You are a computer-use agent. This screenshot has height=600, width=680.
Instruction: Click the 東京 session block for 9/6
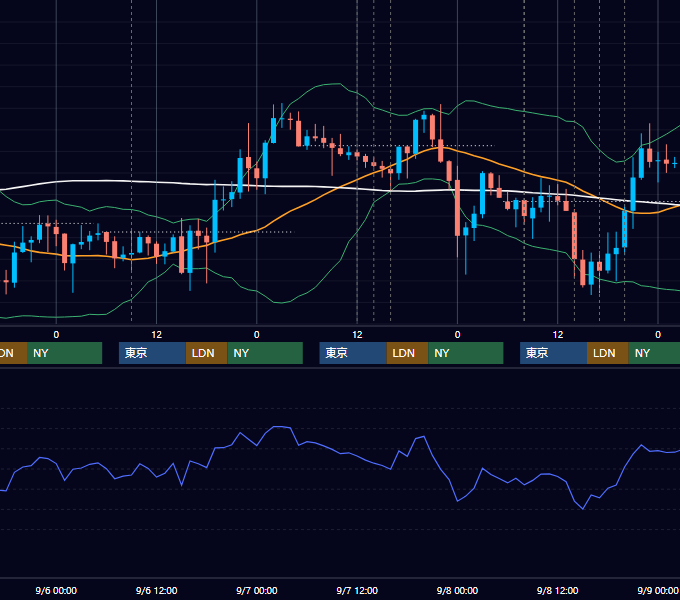pyautogui.click(x=152, y=353)
